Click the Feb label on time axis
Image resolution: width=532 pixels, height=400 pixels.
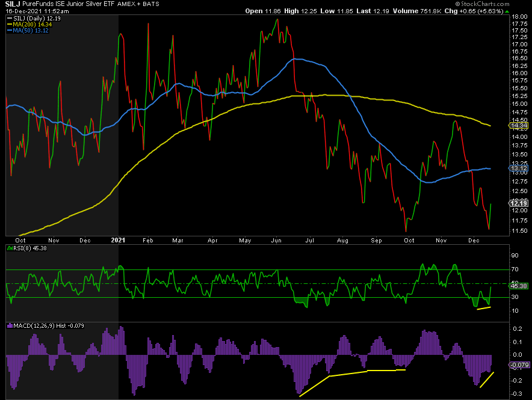pos(148,241)
